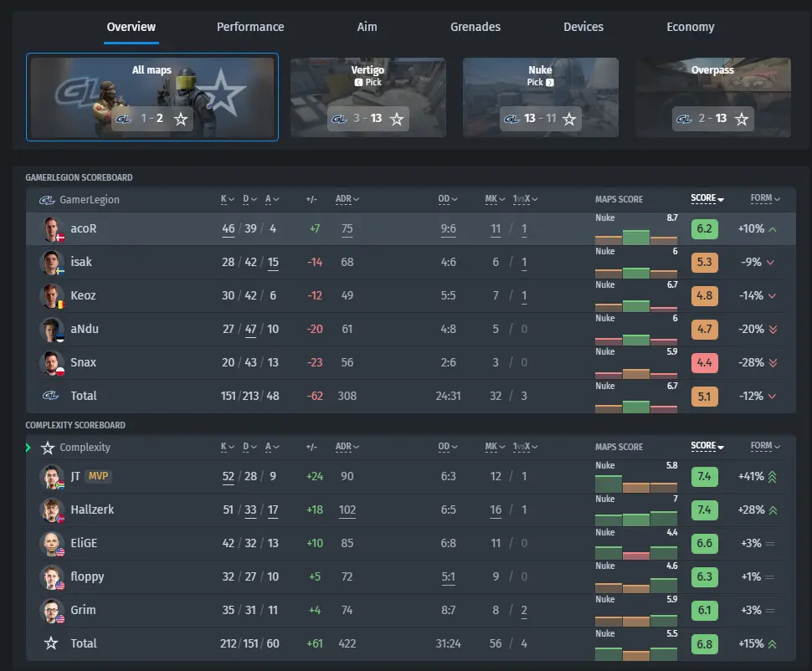
Task: Click Complexity star logo in scoreboard header
Action: tap(48, 448)
